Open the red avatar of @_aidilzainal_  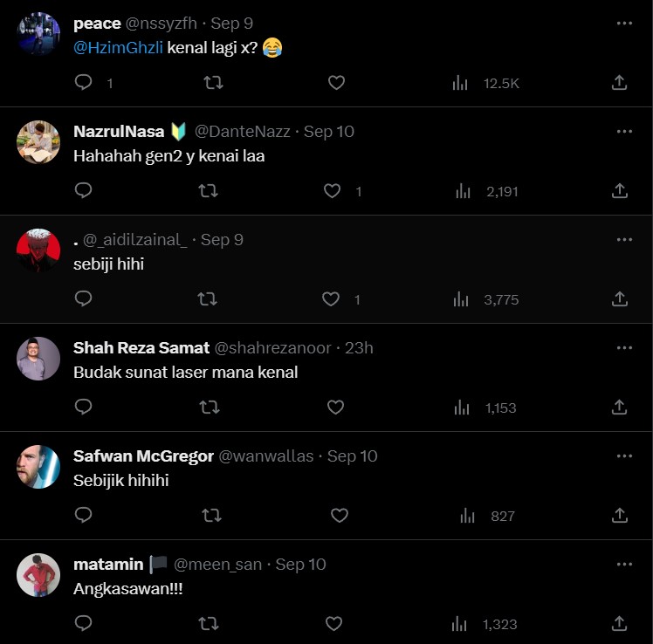point(38,250)
